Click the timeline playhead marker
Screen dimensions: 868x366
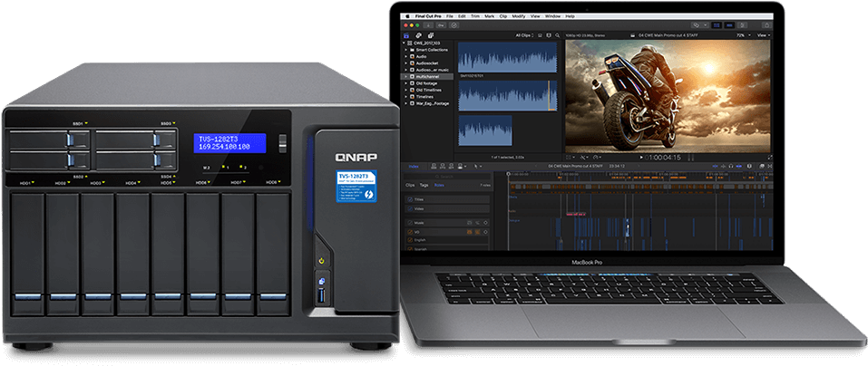[x=508, y=174]
